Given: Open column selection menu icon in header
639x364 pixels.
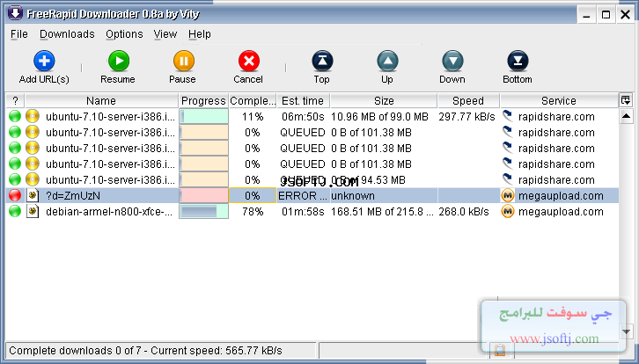Looking at the screenshot, I should click(x=625, y=99).
